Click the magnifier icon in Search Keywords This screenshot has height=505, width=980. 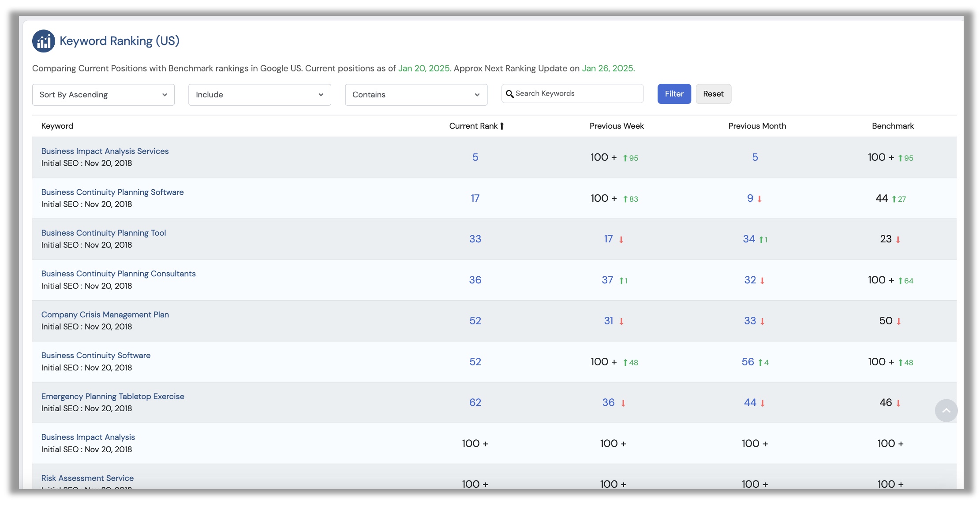tap(509, 94)
